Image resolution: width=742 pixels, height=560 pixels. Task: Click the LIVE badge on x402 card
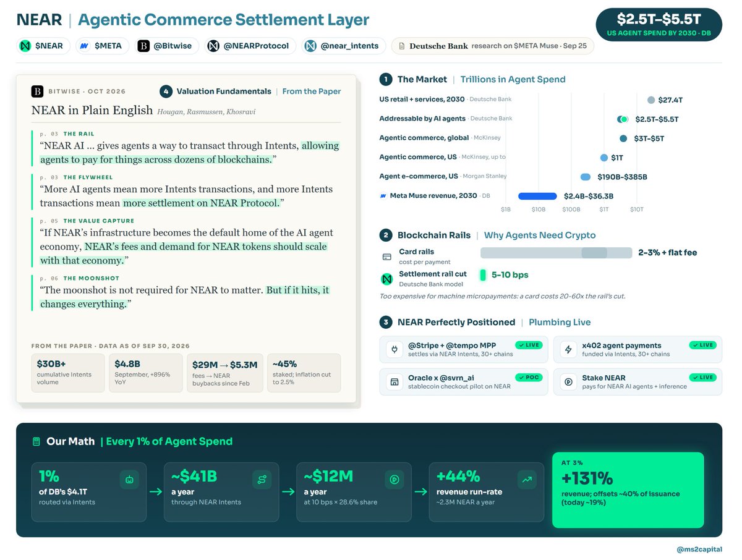(703, 345)
